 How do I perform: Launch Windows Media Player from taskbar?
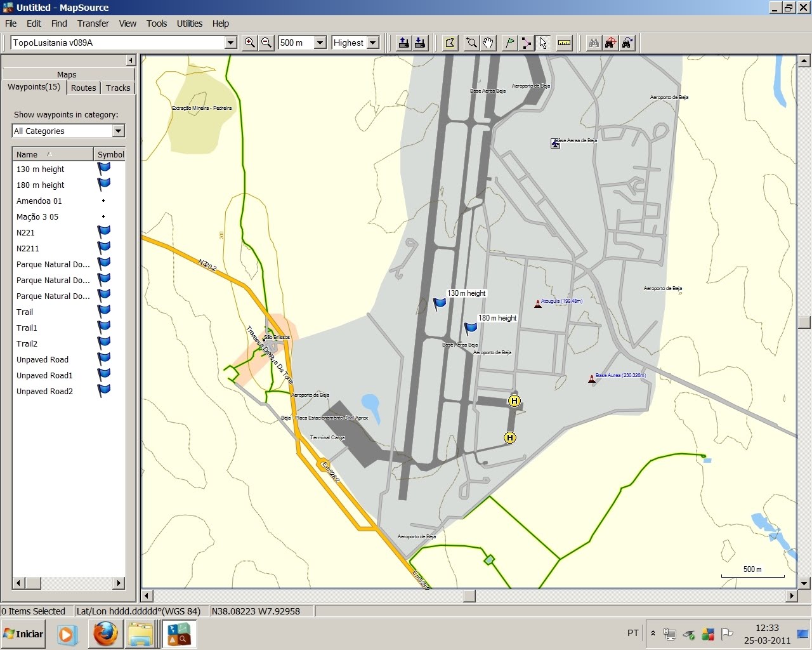tap(67, 634)
